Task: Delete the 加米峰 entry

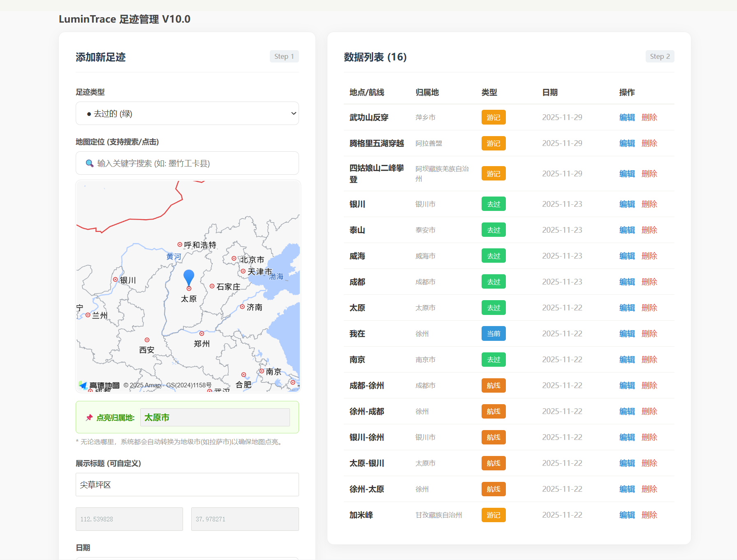Action: [x=649, y=515]
